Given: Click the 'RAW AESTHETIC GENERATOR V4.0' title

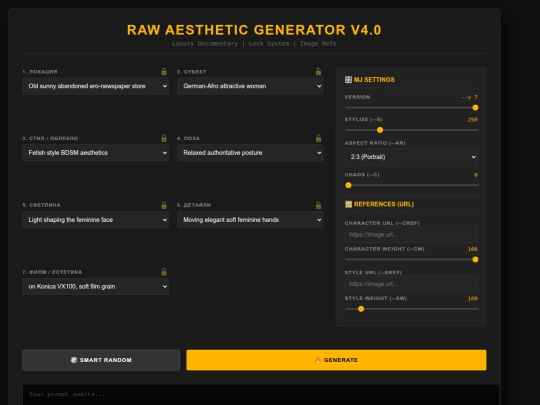Looking at the screenshot, I should coord(254,30).
